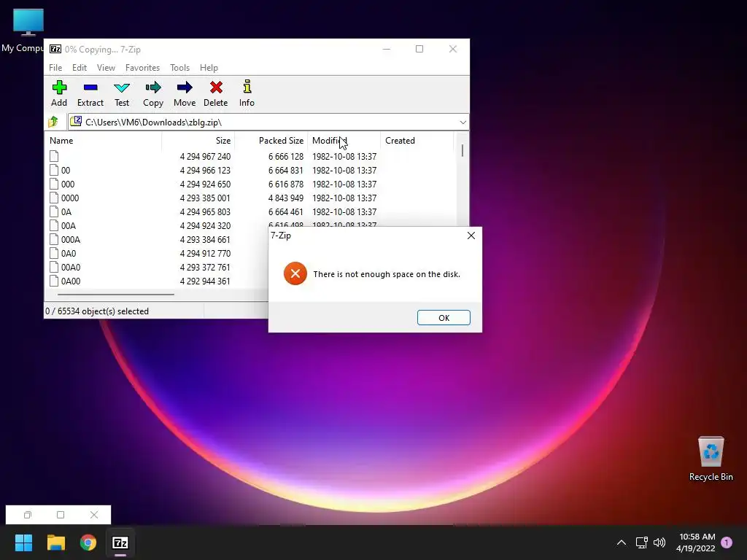Click file icon of the 00A entry
The width and height of the screenshot is (747, 560).
point(54,225)
